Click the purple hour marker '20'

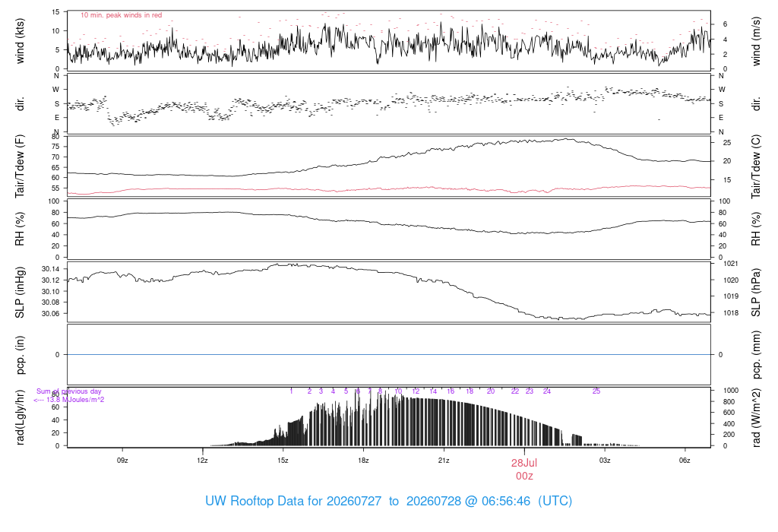(491, 391)
